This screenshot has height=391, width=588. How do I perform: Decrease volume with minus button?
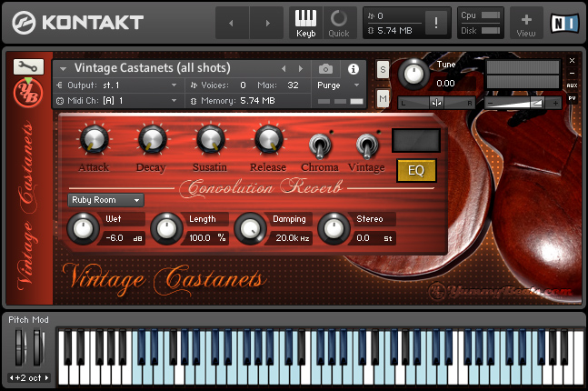click(490, 103)
